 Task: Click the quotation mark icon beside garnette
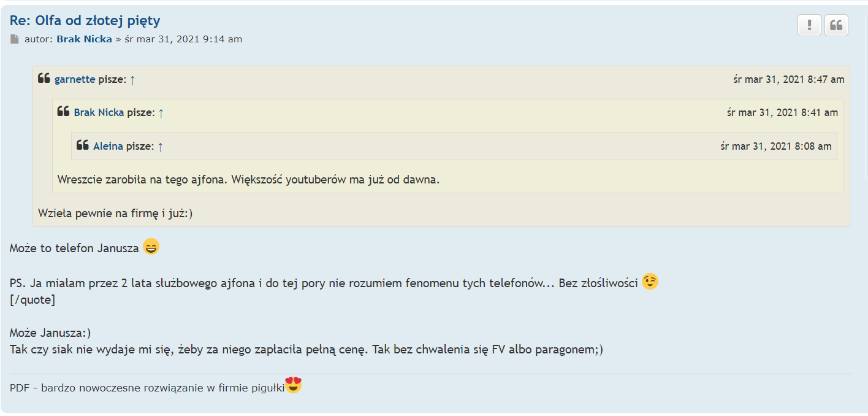pyautogui.click(x=44, y=79)
